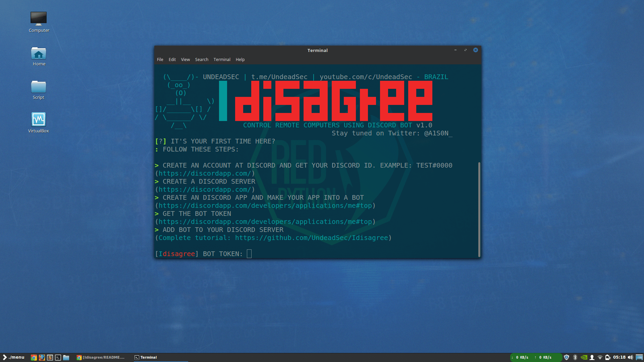The width and height of the screenshot is (644, 362).
Task: Open the File menu in Terminal
Action: pos(160,59)
